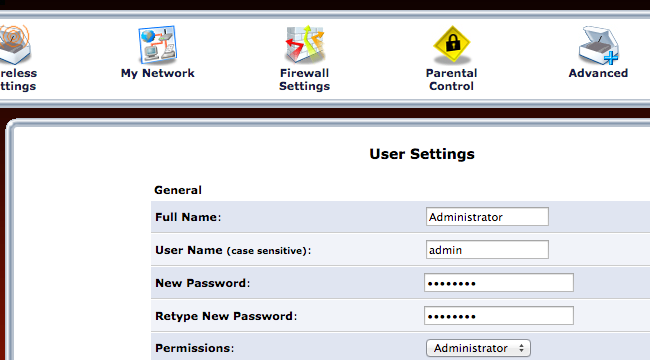650x360 pixels.
Task: Open the Parental Control padlock icon
Action: coord(451,45)
